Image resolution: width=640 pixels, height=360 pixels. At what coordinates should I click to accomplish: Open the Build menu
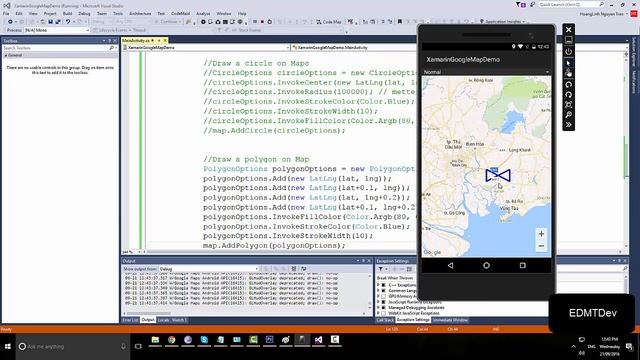pyautogui.click(x=67, y=13)
